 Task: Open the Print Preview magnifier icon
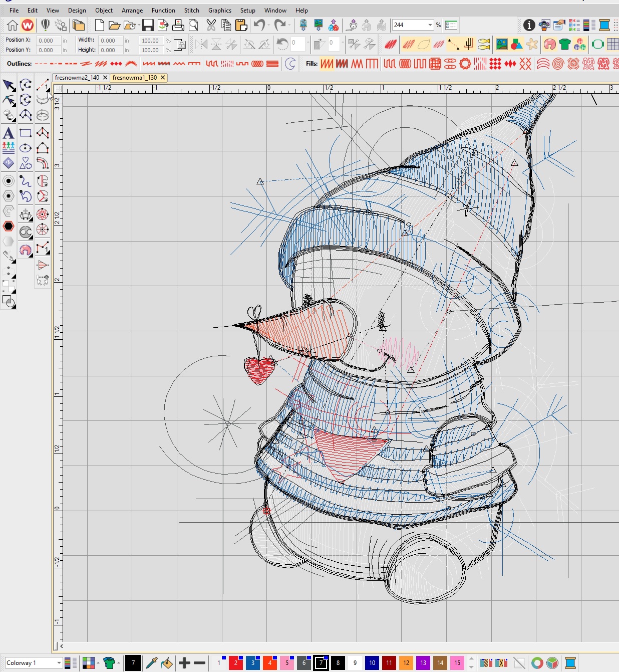193,25
